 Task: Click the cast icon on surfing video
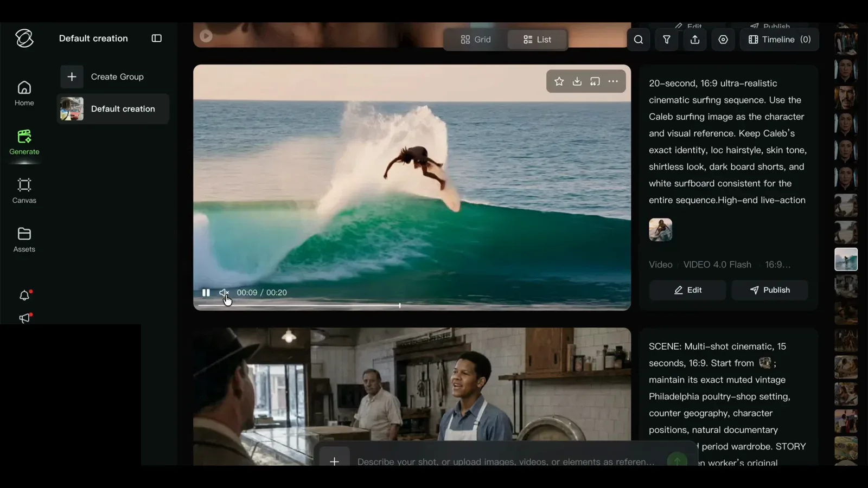tap(595, 81)
